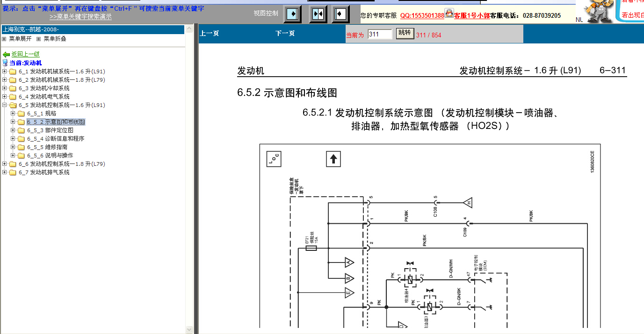The image size is (644, 334).
Task: Expand the 6_5_6 说明与操作 node
Action: pos(13,156)
